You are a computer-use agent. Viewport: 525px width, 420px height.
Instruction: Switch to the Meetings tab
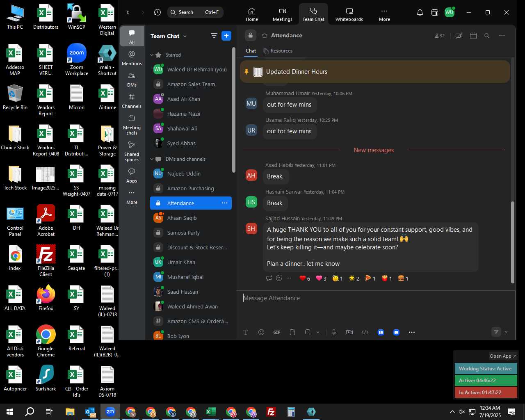tap(283, 14)
